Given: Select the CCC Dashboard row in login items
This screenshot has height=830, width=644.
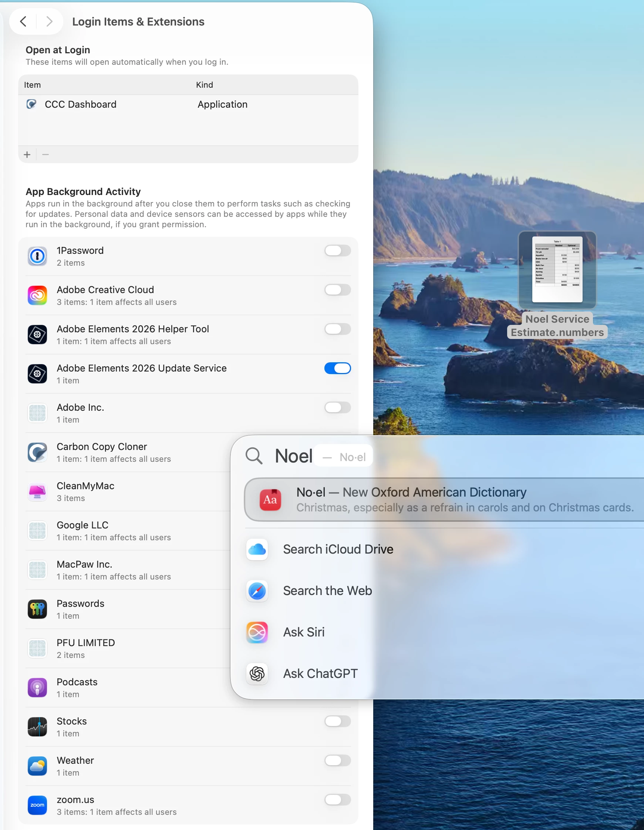Looking at the screenshot, I should pos(188,104).
